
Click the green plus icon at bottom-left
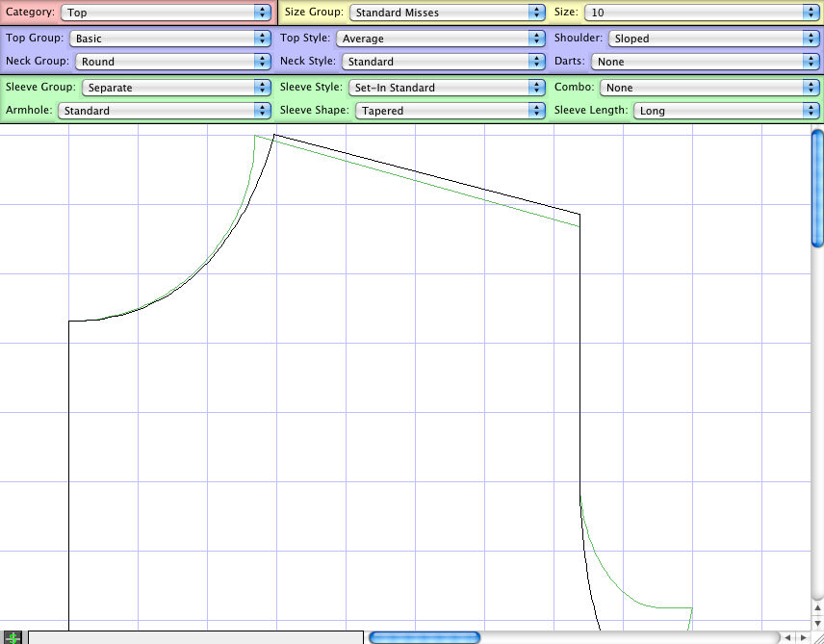click(x=13, y=637)
